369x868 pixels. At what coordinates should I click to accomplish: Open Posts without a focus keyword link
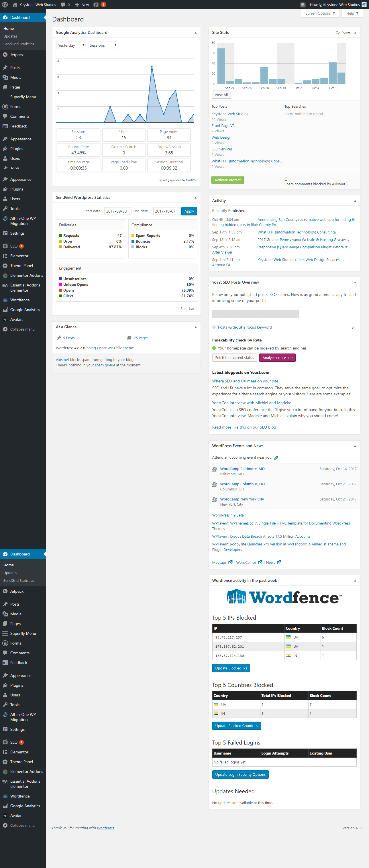click(245, 327)
